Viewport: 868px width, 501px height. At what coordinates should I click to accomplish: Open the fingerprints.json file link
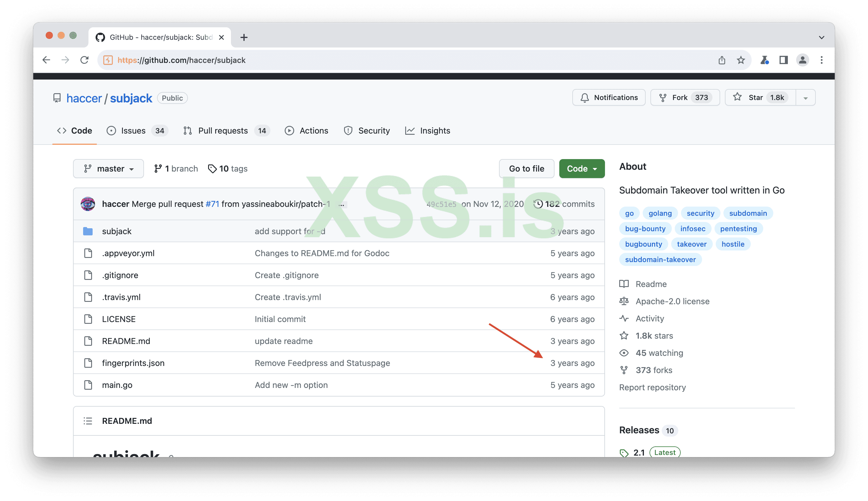[133, 363]
